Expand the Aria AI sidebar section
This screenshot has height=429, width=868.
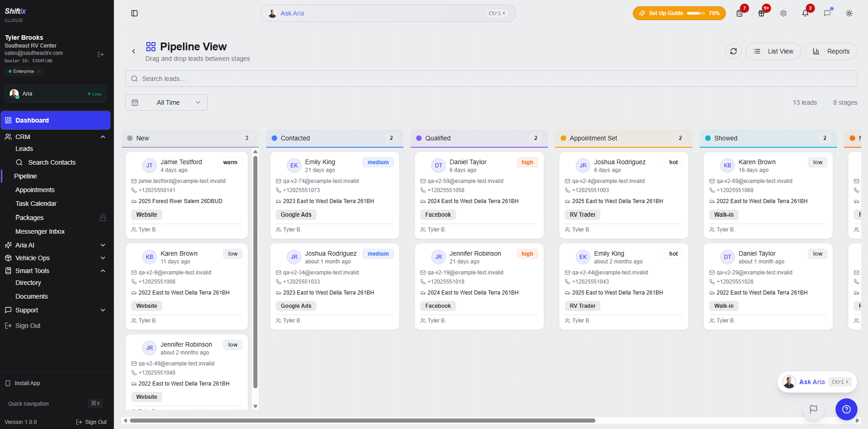[x=55, y=245]
